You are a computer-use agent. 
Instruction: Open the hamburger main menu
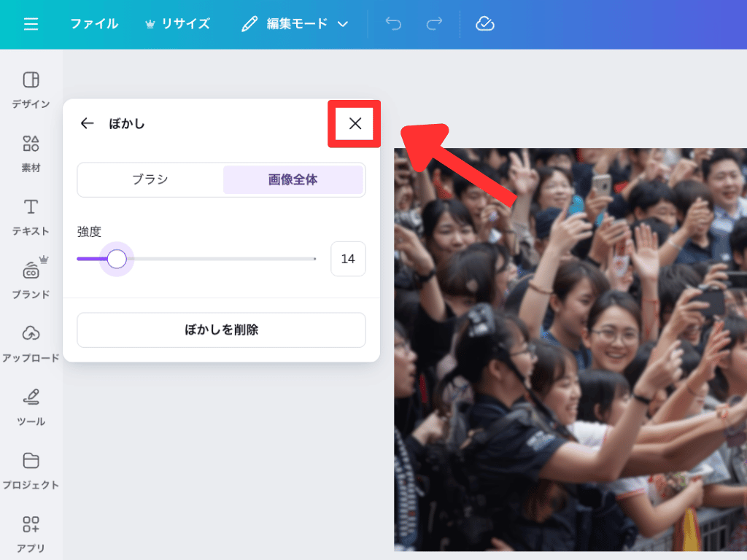31,24
